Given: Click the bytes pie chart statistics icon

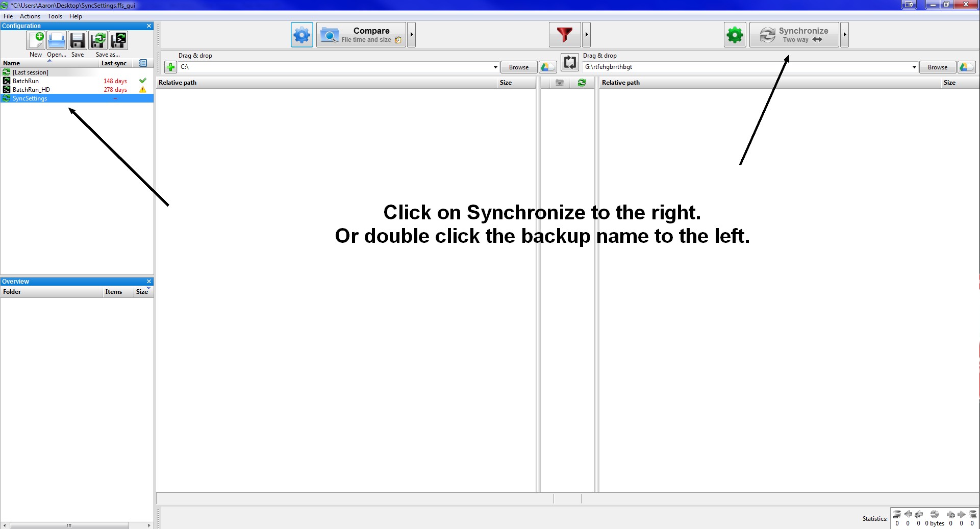Looking at the screenshot, I should click(935, 514).
